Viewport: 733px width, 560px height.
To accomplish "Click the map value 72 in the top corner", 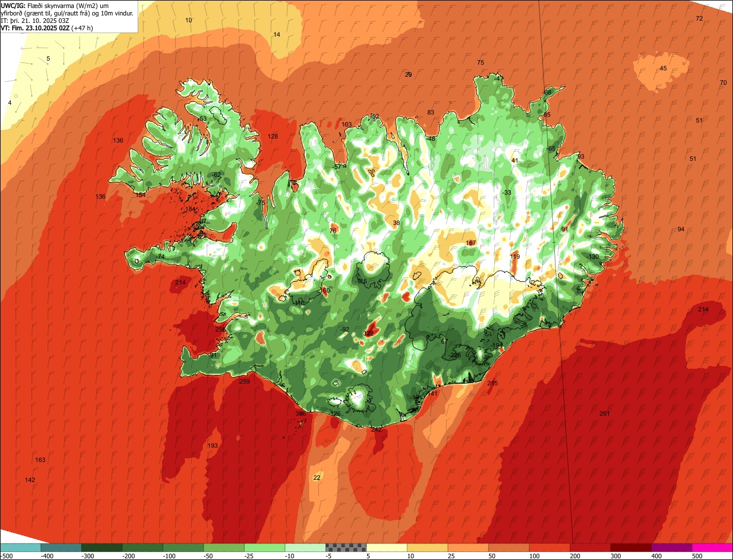I will pos(699,18).
